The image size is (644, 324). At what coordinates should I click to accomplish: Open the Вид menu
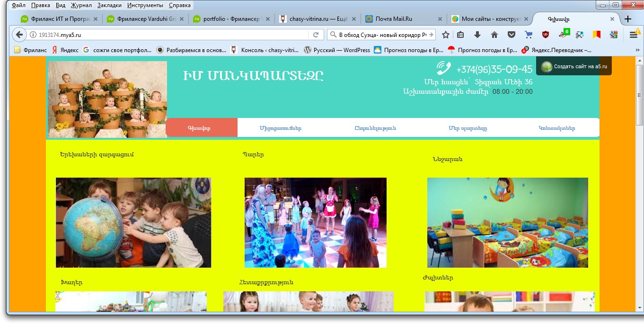tap(61, 6)
